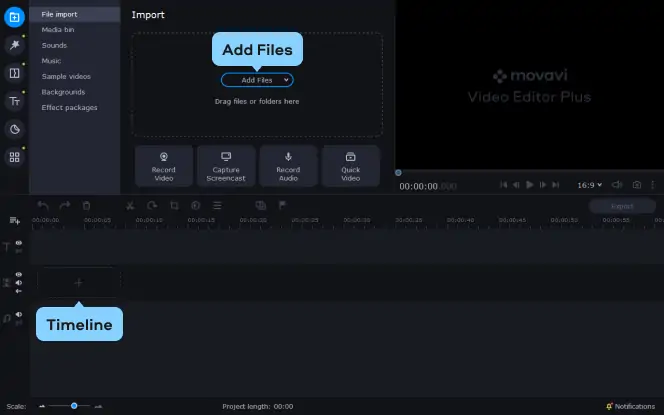Open the Stickers panel icon
The width and height of the screenshot is (664, 415).
point(14,129)
